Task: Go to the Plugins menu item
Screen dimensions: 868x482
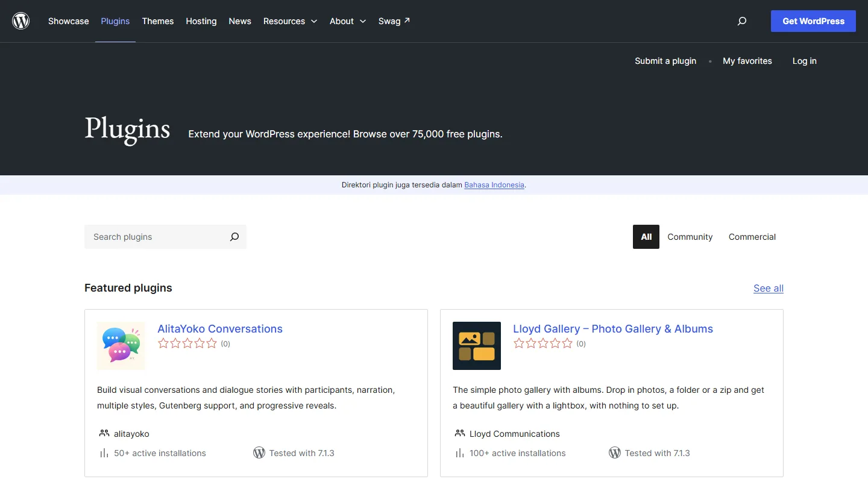Action: (x=115, y=21)
